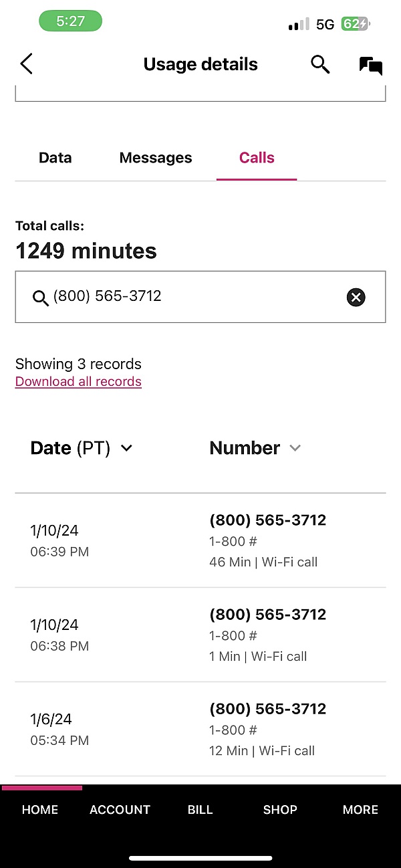This screenshot has height=868, width=401.
Task: Tap the 5G cellular status indicator
Action: 325,24
